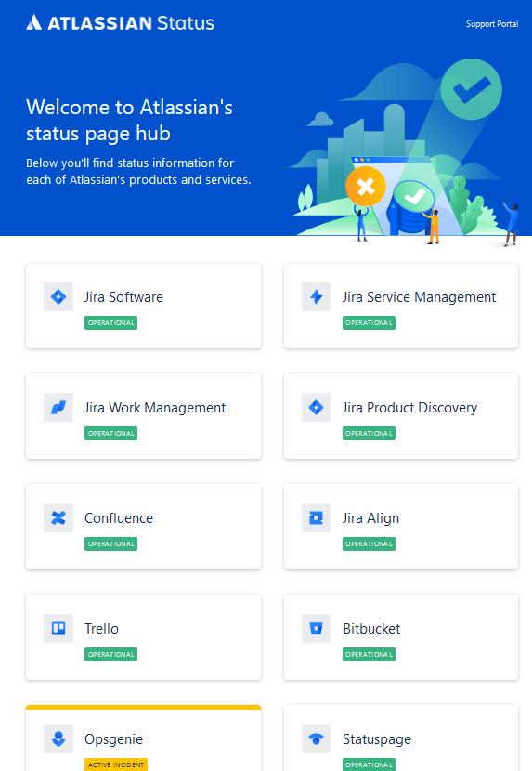Image resolution: width=532 pixels, height=771 pixels.
Task: Open the Jira Product Discovery title
Action: point(409,408)
